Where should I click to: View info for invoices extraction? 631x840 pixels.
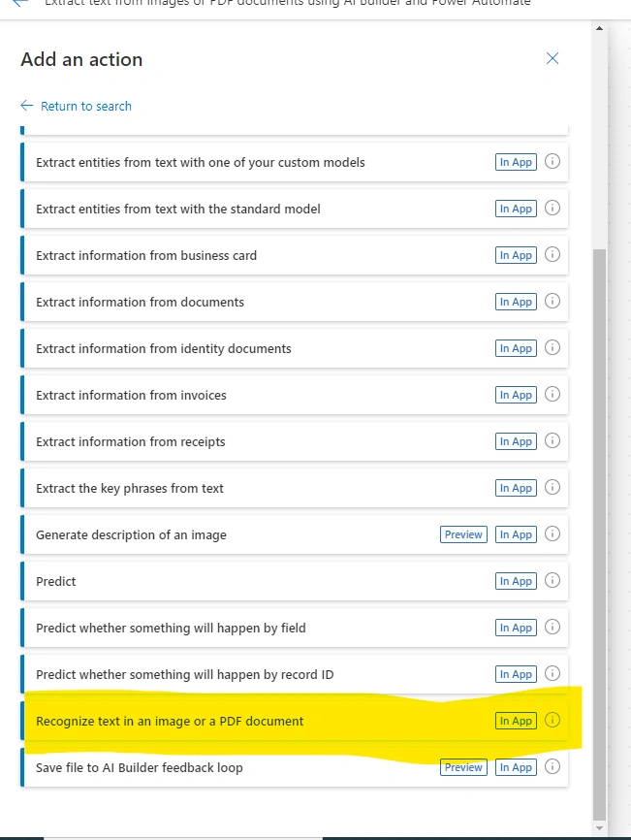(x=552, y=394)
